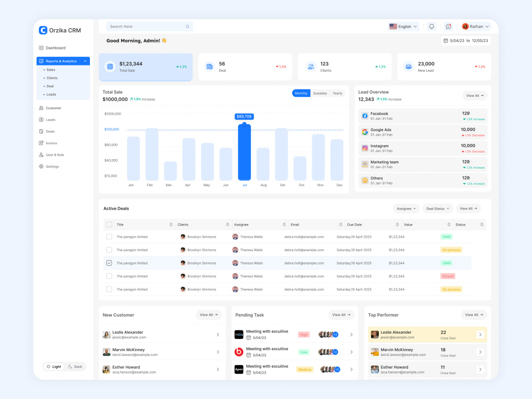Click the User & Role icon
The height and width of the screenshot is (399, 532).
[41, 155]
